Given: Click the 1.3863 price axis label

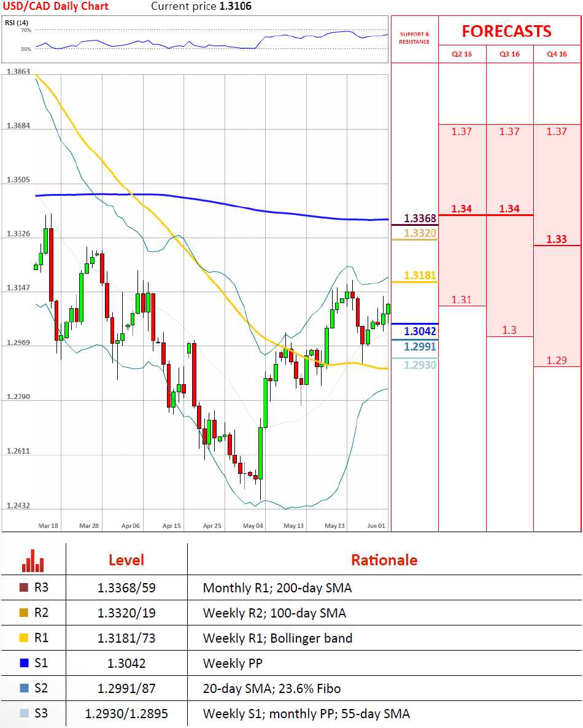Looking at the screenshot, I should point(18,71).
